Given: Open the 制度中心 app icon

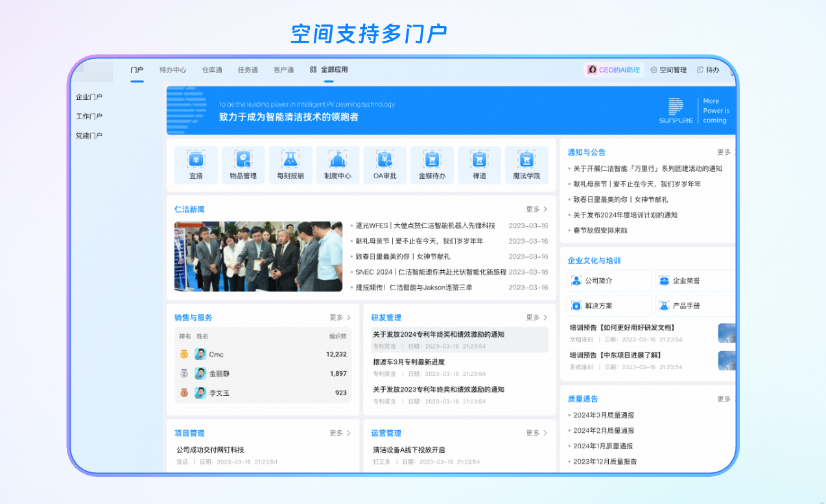Looking at the screenshot, I should click(x=338, y=159).
